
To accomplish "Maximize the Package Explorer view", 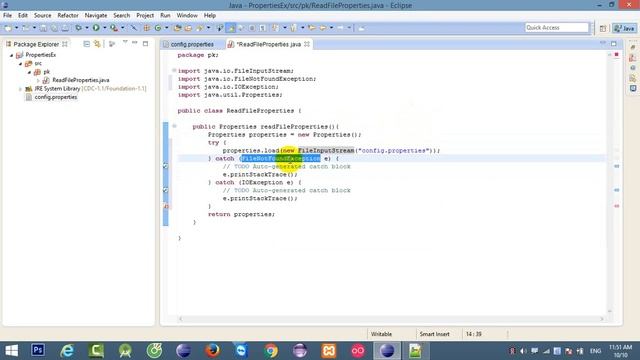I will [145, 44].
